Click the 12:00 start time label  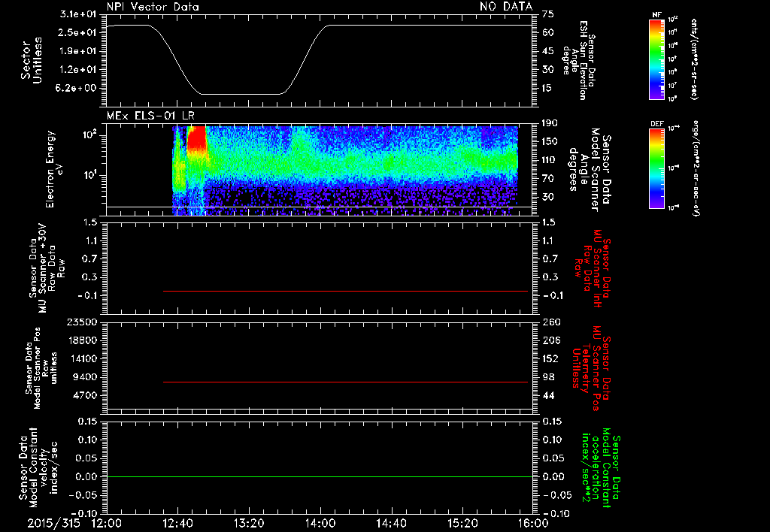107,523
